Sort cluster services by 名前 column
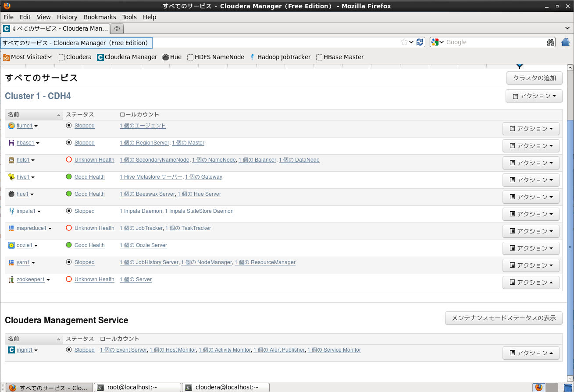The image size is (574, 392). tap(34, 115)
